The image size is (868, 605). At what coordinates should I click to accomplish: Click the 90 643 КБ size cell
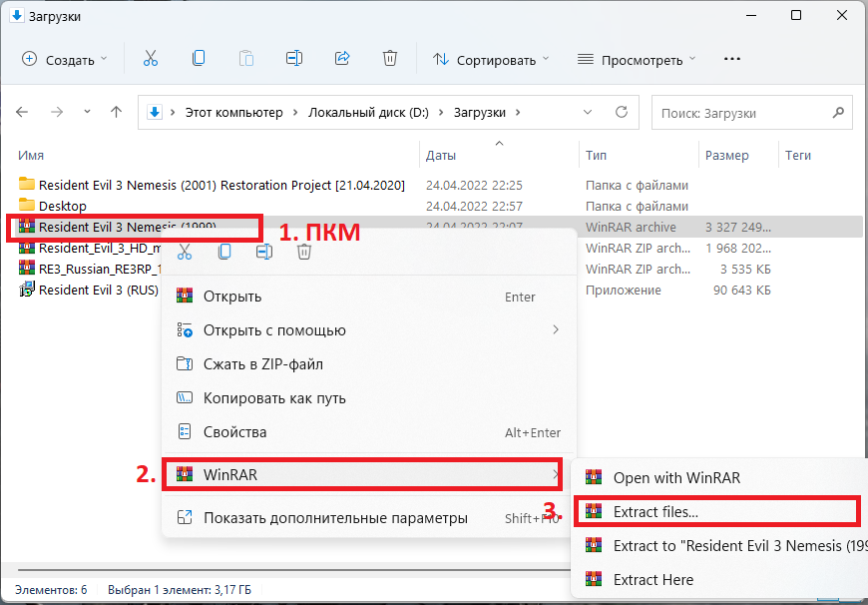741,290
